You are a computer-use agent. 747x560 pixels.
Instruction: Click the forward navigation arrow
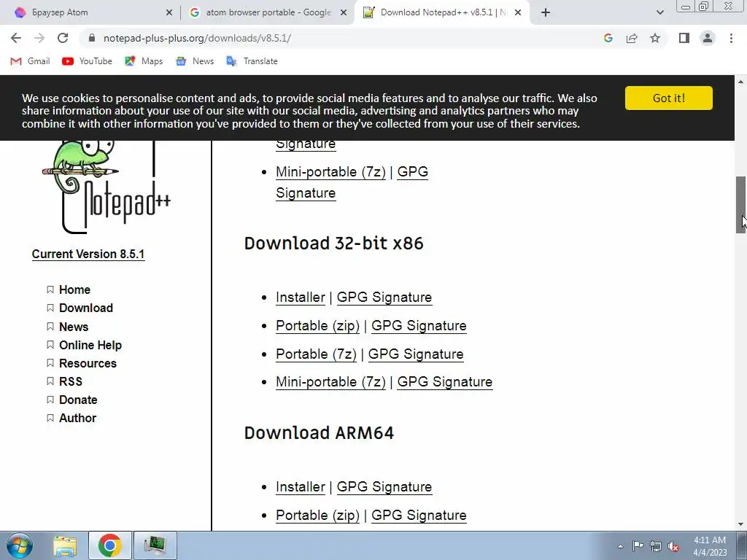[x=39, y=38]
